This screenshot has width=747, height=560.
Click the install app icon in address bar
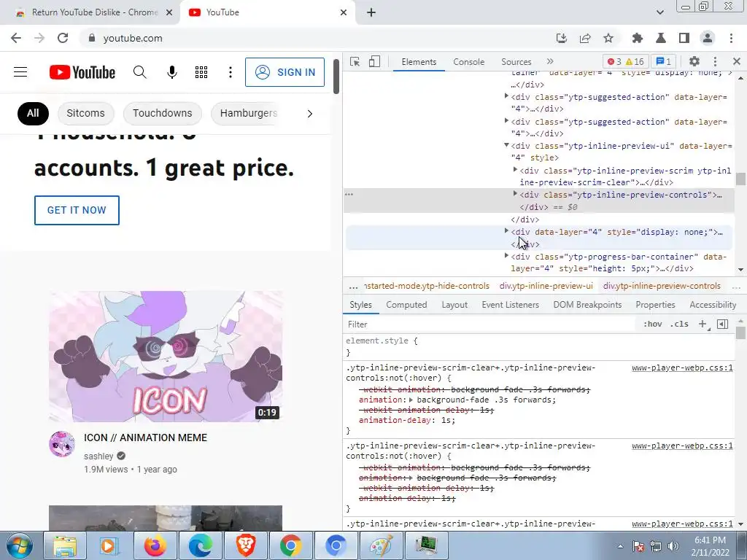(x=562, y=38)
